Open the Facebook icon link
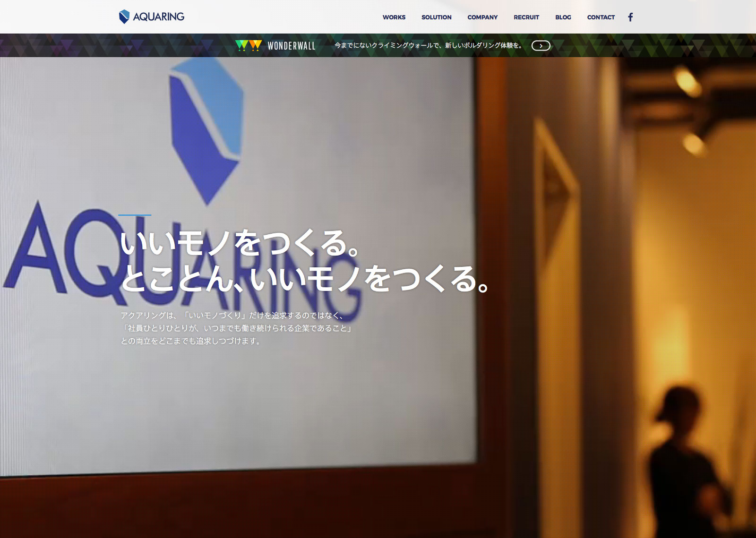 click(x=630, y=17)
